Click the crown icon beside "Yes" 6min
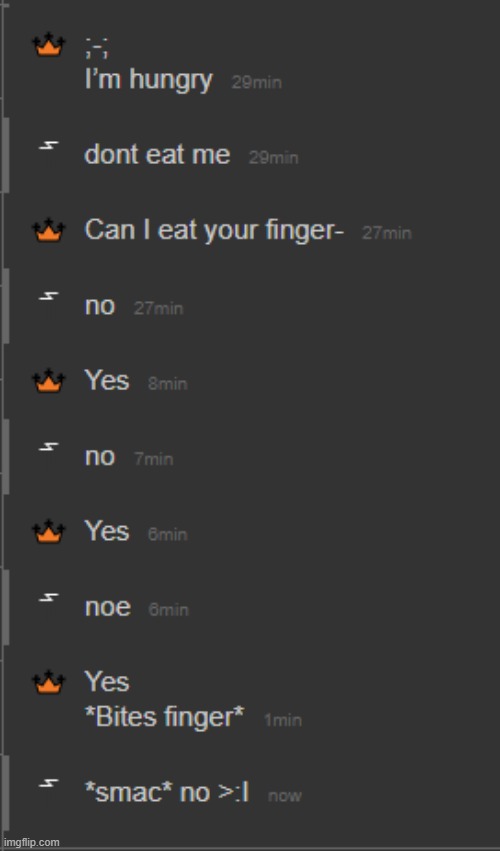This screenshot has height=851, width=500. point(49,530)
